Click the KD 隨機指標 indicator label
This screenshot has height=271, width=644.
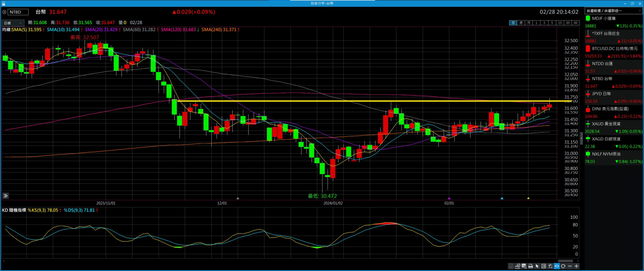(x=14, y=210)
